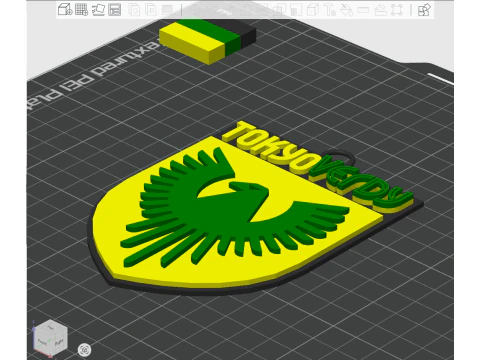Open the Variable layer height tool
The image size is (480, 360).
pyautogui.click(x=167, y=10)
